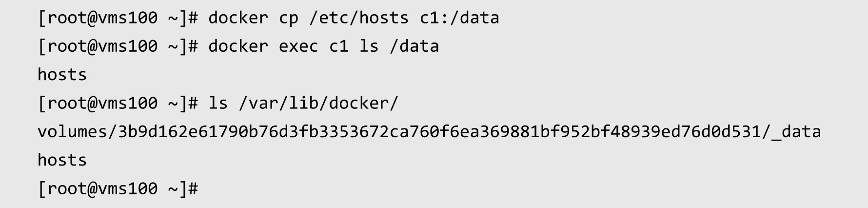Click the first 'hosts' output line

click(x=62, y=75)
